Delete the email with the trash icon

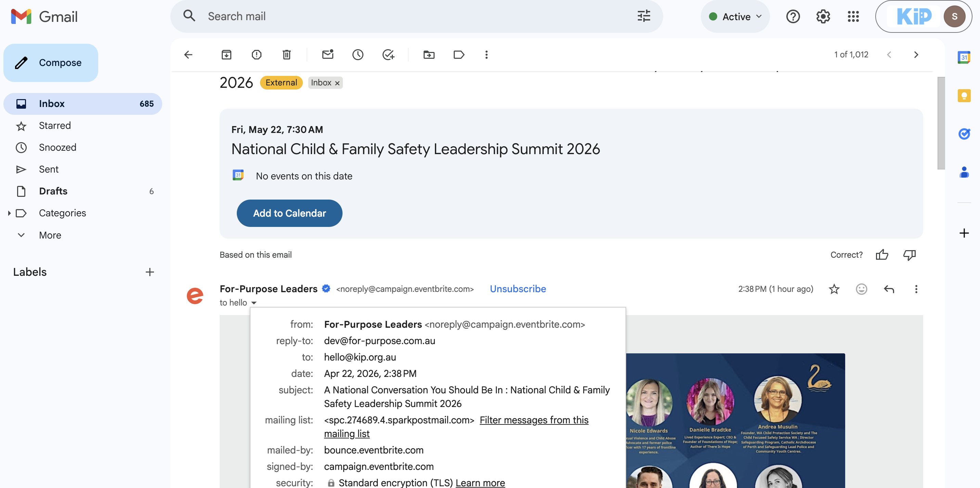point(286,55)
